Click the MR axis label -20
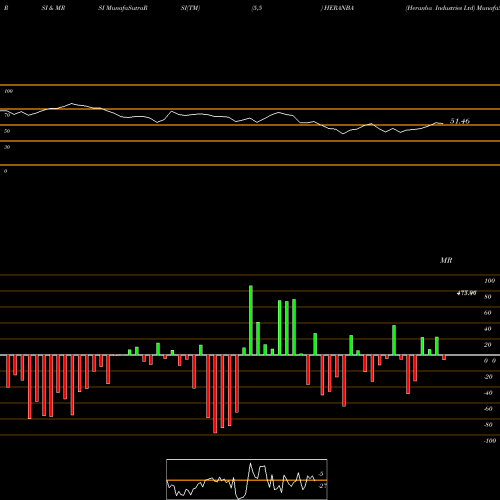This screenshot has height=500, width=500. (488, 377)
